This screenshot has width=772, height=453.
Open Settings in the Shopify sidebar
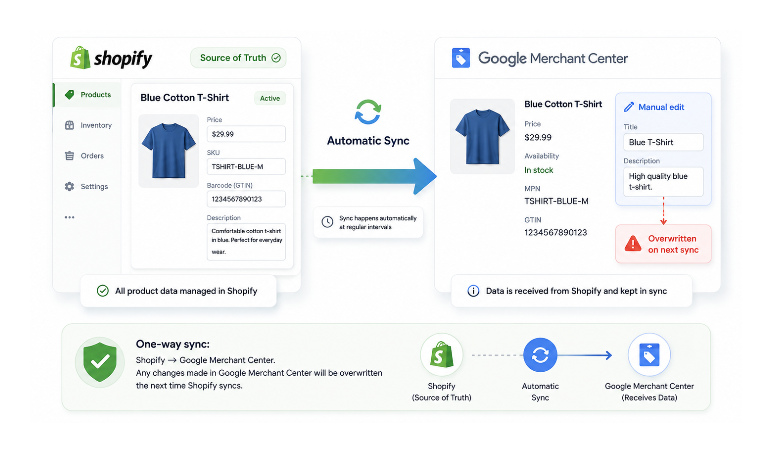[x=86, y=186]
